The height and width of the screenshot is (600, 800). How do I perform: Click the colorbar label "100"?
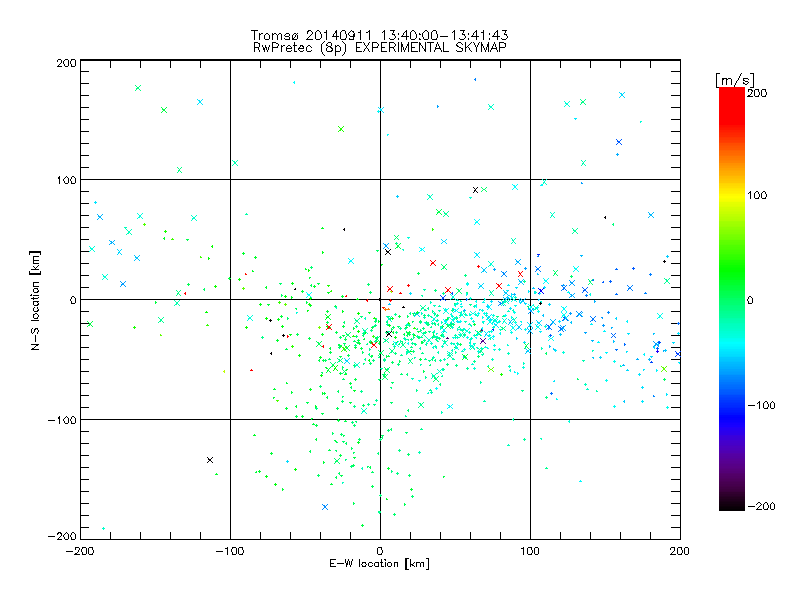click(x=757, y=195)
